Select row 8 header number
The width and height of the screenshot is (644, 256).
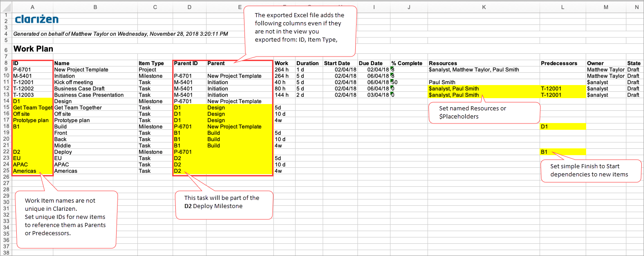pos(6,63)
